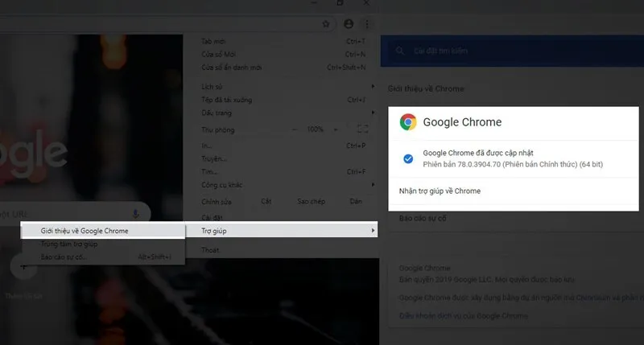This screenshot has height=345, width=644.
Task: Expand the Lịch sử submenu
Action: click(x=282, y=87)
